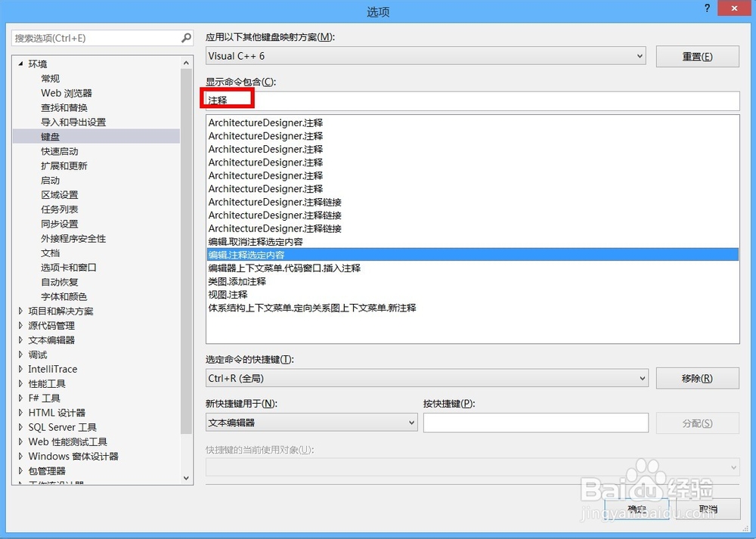The width and height of the screenshot is (756, 539).
Task: Select the command 编辑.注释选定内容
Action: (472, 255)
